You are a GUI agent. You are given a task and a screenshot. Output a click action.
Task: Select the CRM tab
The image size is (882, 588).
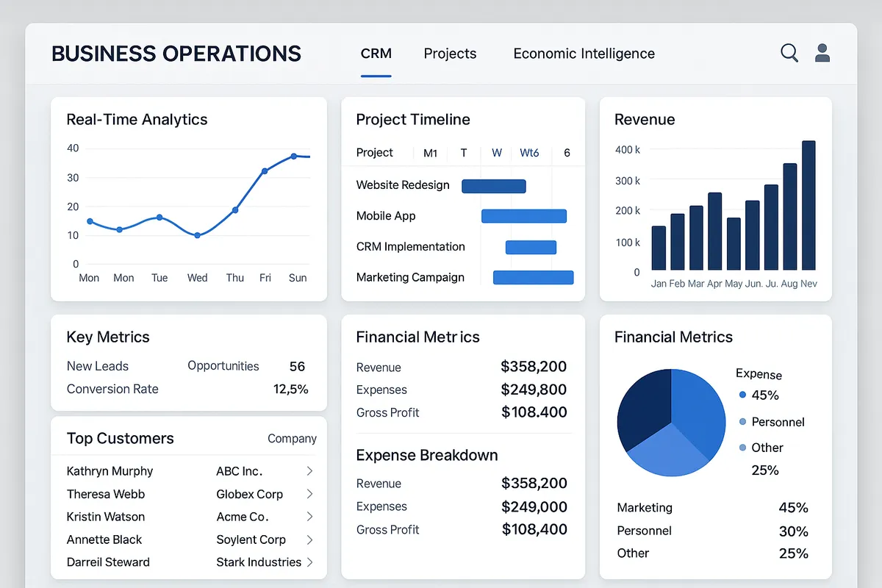coord(376,53)
